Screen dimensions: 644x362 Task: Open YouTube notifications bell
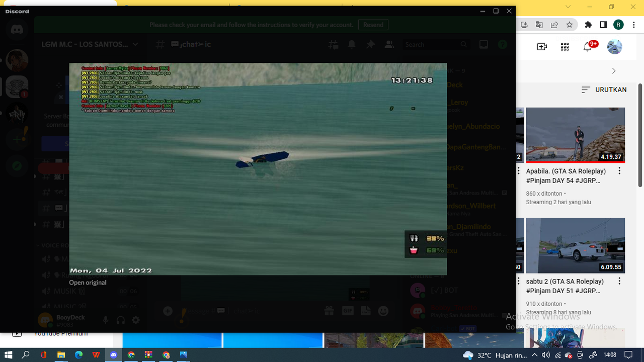pos(587,47)
